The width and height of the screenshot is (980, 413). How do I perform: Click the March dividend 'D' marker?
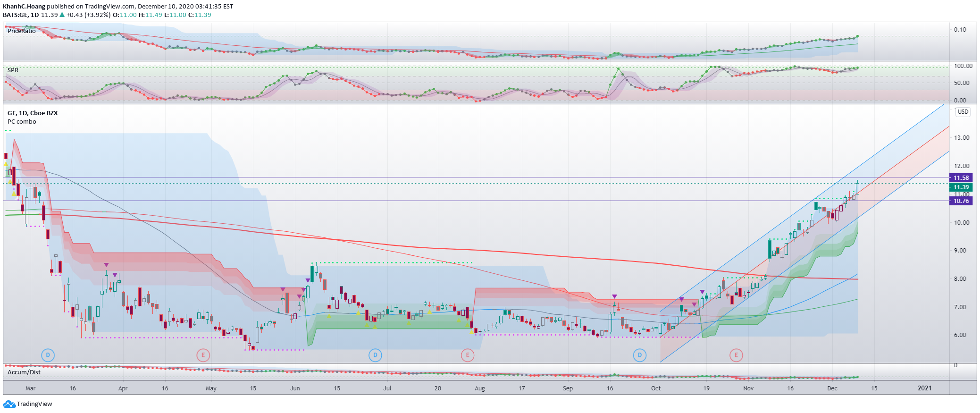(48, 355)
